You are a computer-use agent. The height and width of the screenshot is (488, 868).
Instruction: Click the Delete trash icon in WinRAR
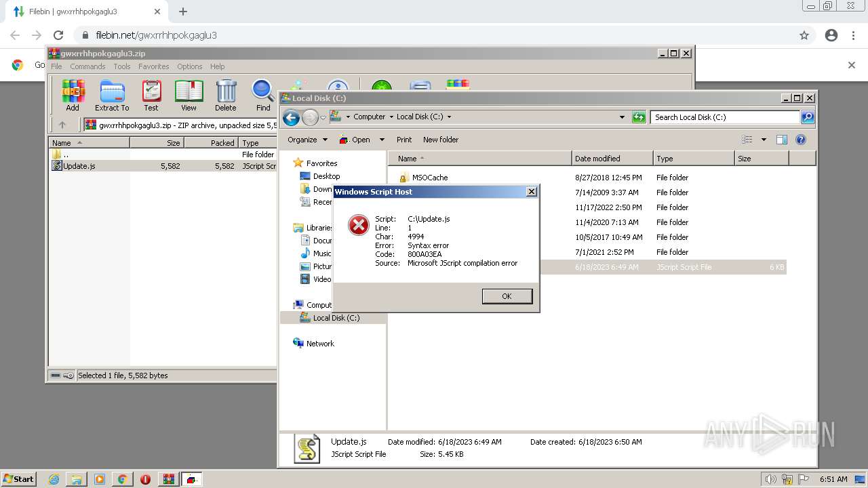pos(226,96)
